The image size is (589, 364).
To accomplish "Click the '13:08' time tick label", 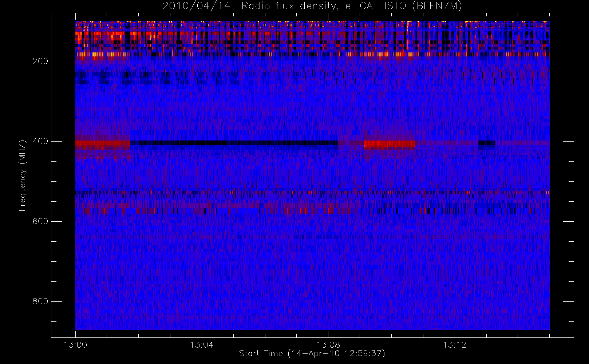I will pyautogui.click(x=328, y=345).
